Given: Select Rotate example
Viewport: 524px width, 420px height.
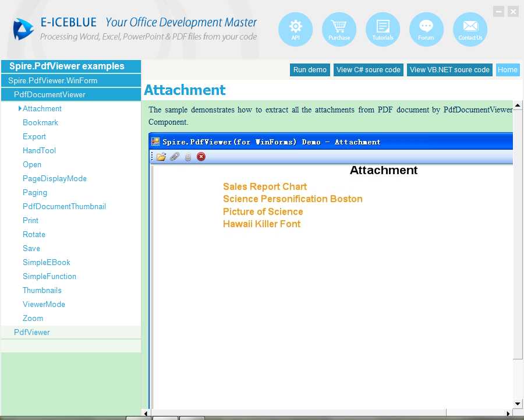Looking at the screenshot, I should pos(34,234).
